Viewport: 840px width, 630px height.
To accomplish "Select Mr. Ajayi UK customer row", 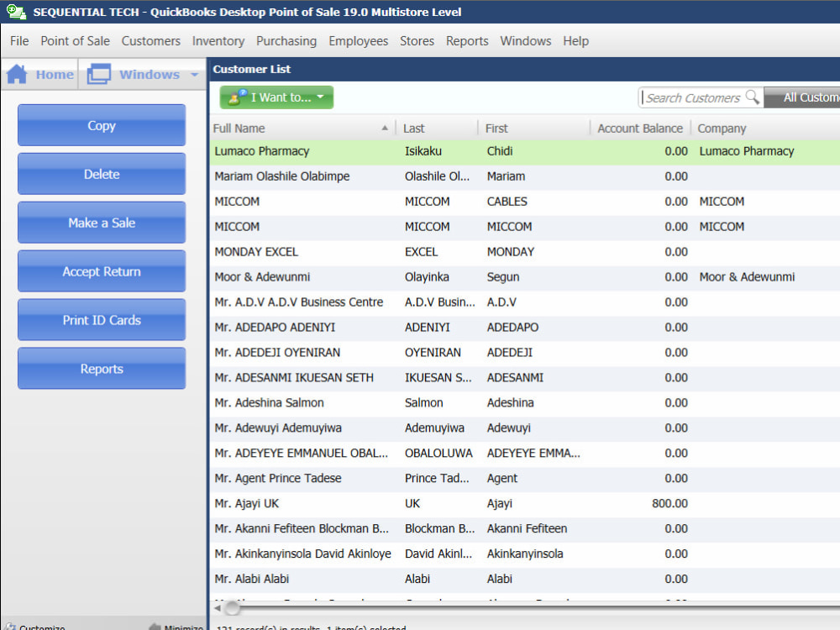I will click(x=525, y=503).
